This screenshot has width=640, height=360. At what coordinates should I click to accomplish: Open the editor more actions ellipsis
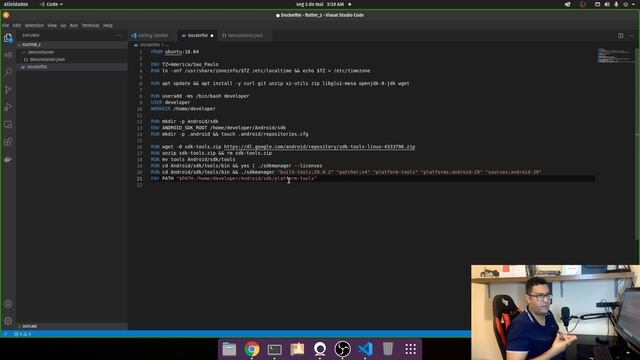click(631, 36)
